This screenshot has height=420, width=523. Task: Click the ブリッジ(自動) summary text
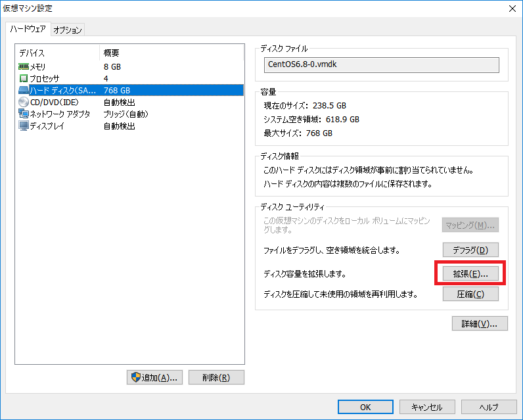(125, 114)
